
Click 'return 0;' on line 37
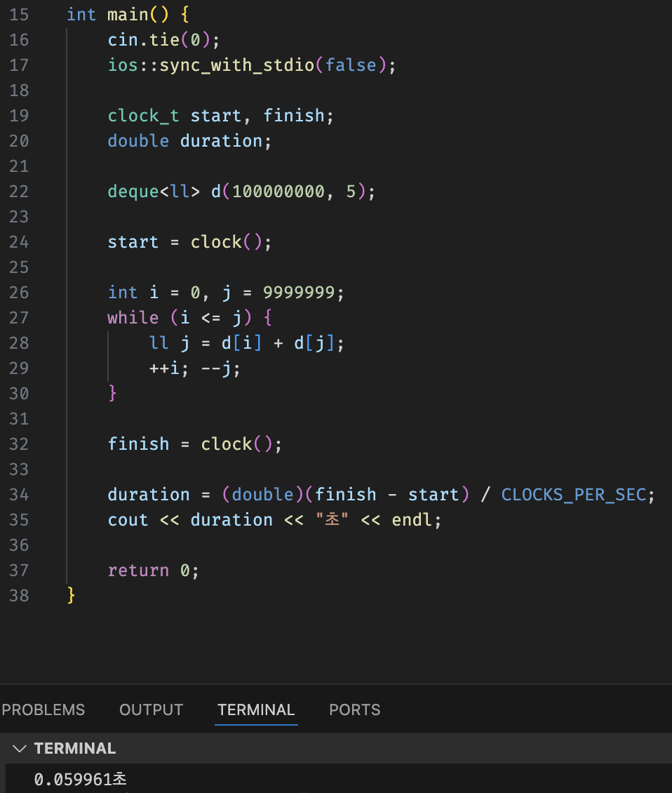pos(154,571)
